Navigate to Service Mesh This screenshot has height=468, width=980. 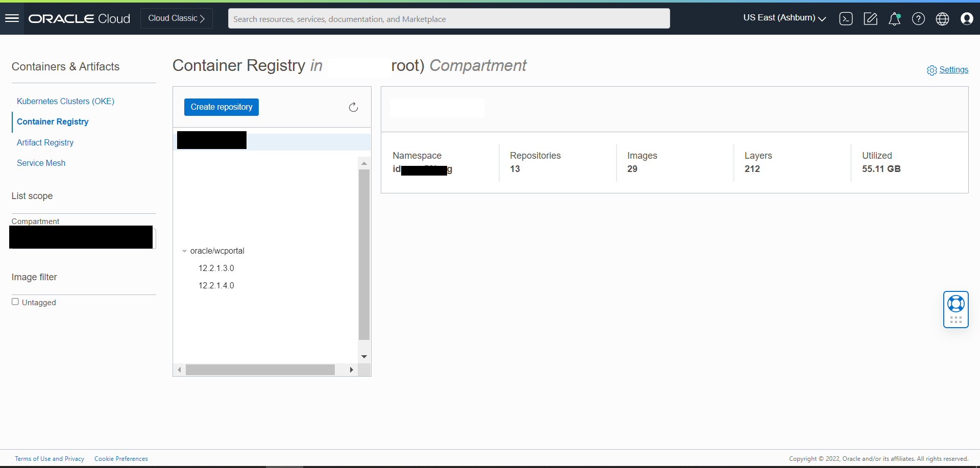click(x=41, y=163)
